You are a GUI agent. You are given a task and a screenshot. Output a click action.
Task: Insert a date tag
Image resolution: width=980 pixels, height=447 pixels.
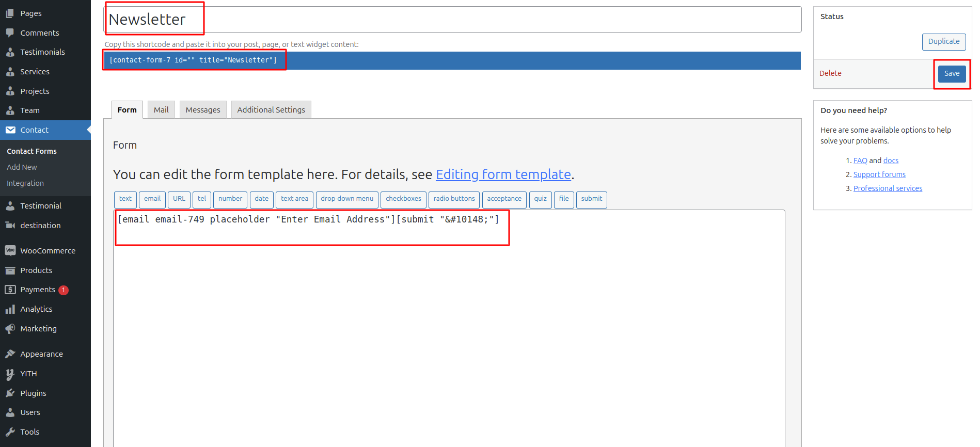(x=262, y=199)
